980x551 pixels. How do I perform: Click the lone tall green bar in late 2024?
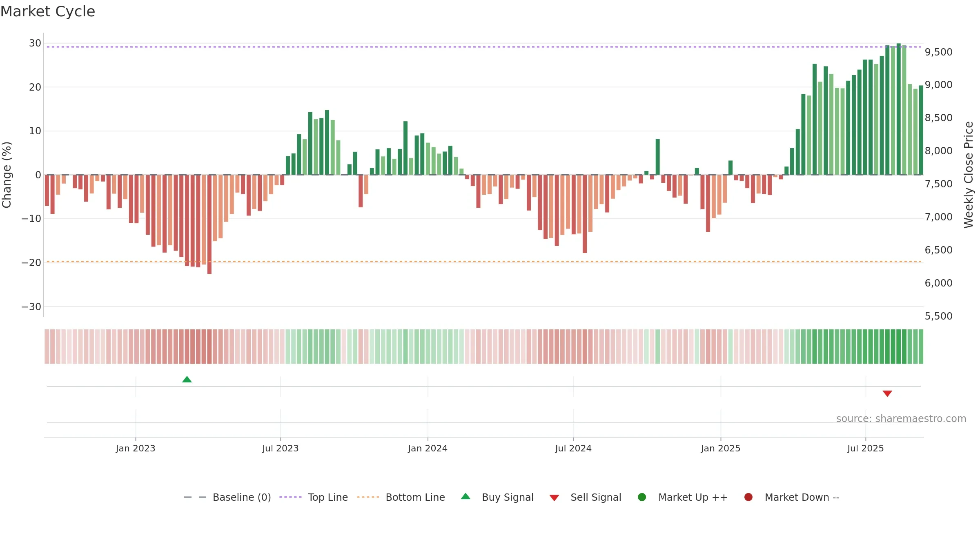coord(658,157)
